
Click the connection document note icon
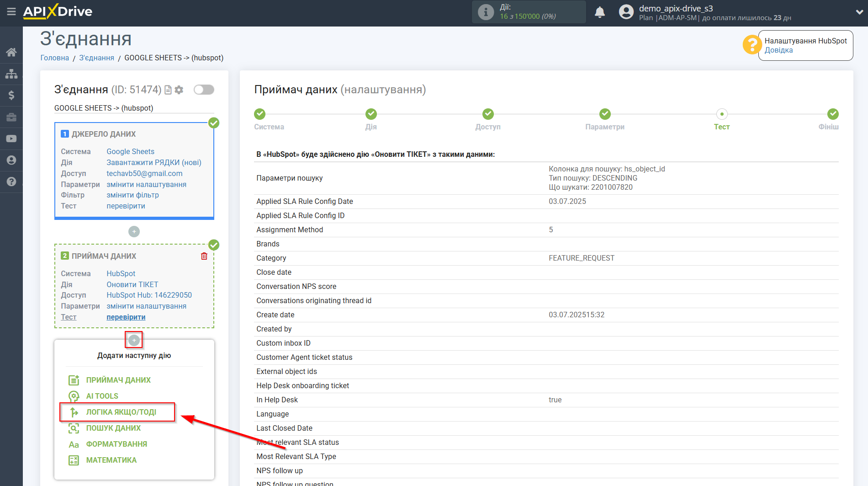168,90
